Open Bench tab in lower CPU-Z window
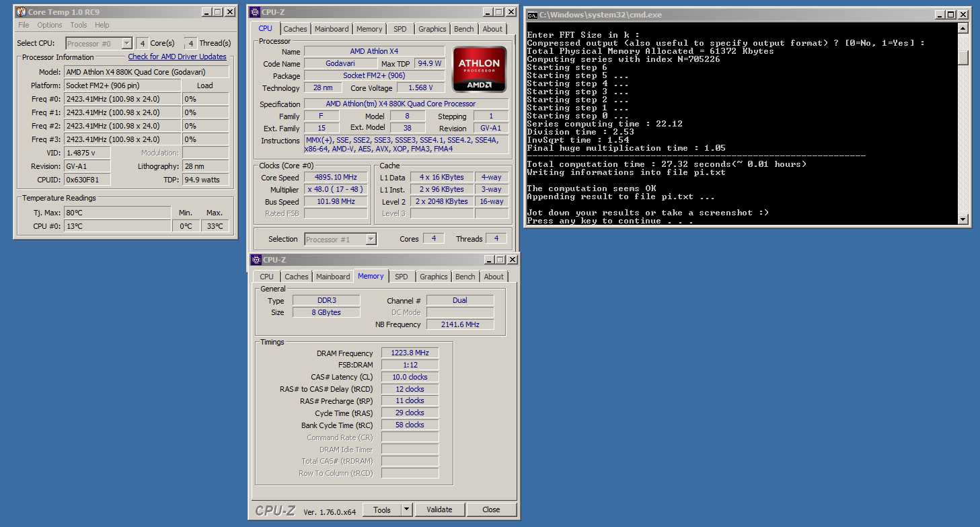980x527 pixels. coord(465,277)
